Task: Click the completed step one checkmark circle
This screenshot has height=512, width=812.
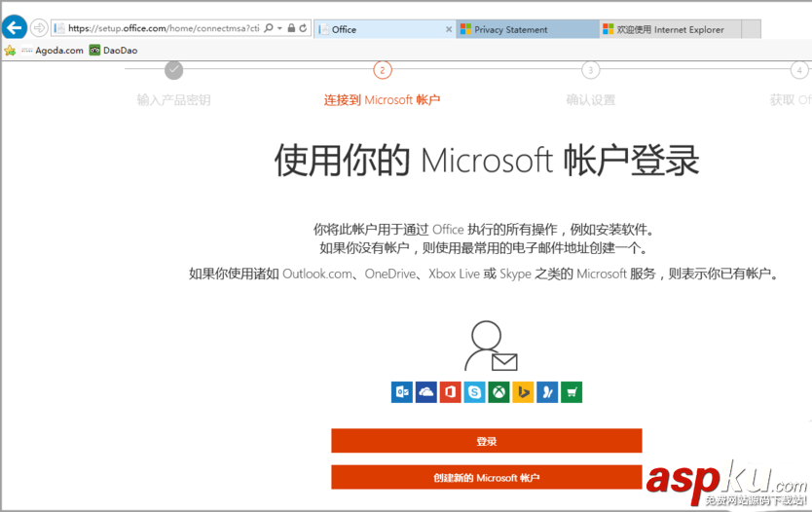Action: 174,70
